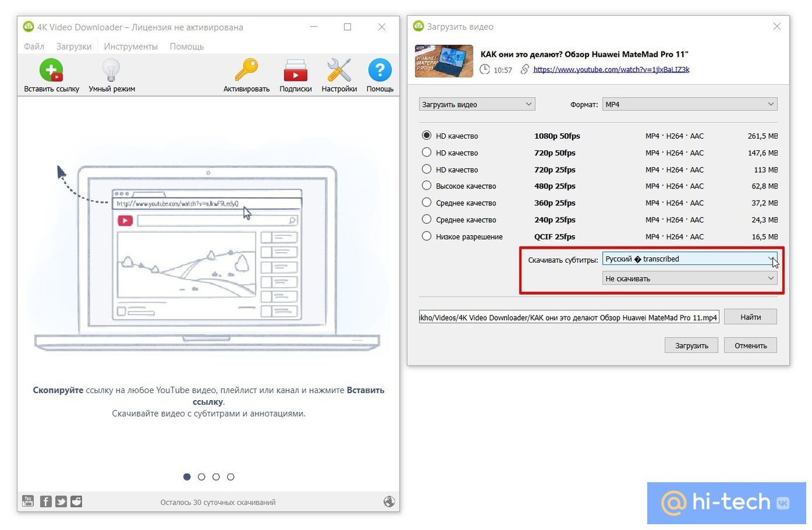This screenshot has width=812, height=530.
Task: Click the 261,5 MB file size text
Action: point(762,136)
